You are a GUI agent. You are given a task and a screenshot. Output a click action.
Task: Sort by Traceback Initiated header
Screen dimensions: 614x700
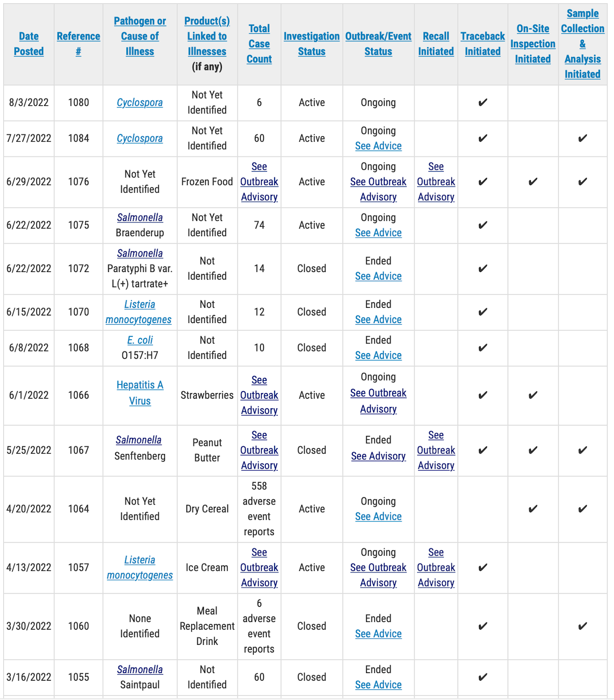pos(483,44)
